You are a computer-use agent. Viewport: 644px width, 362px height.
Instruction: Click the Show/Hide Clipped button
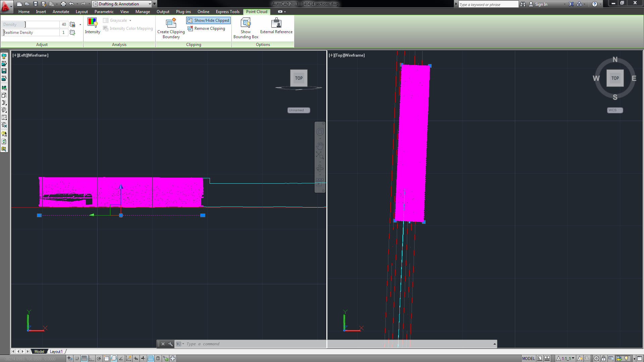pyautogui.click(x=208, y=20)
